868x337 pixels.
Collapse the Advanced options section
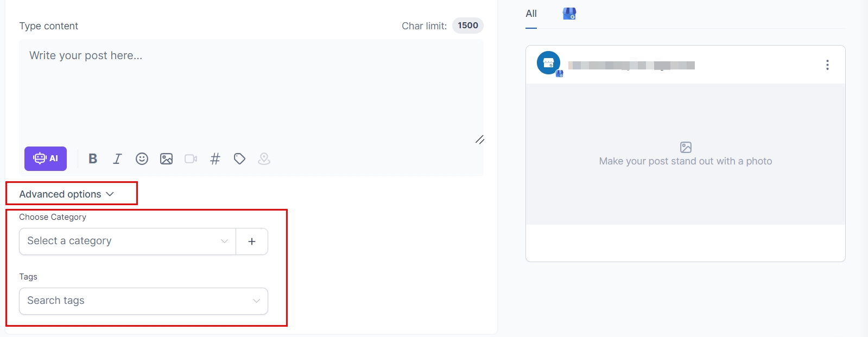(67, 194)
